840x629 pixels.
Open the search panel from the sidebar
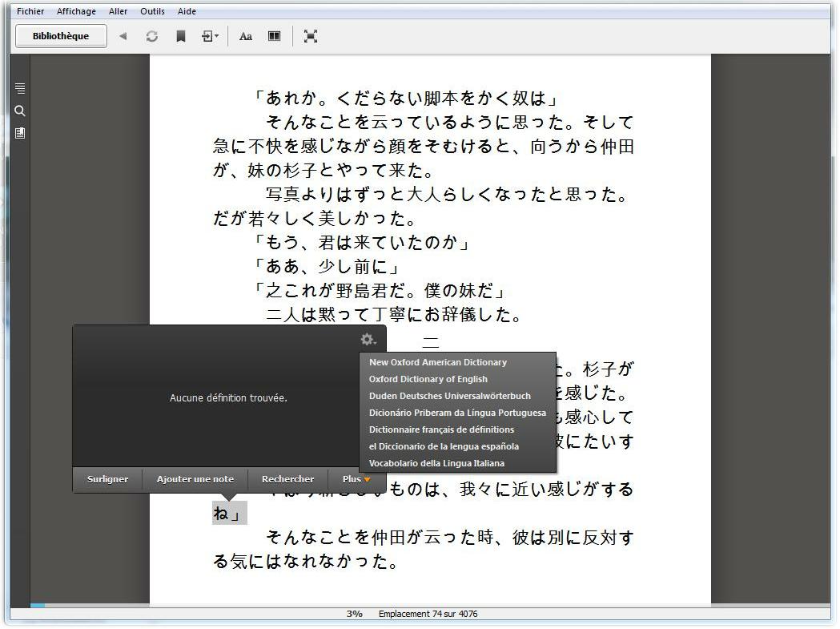pyautogui.click(x=20, y=111)
